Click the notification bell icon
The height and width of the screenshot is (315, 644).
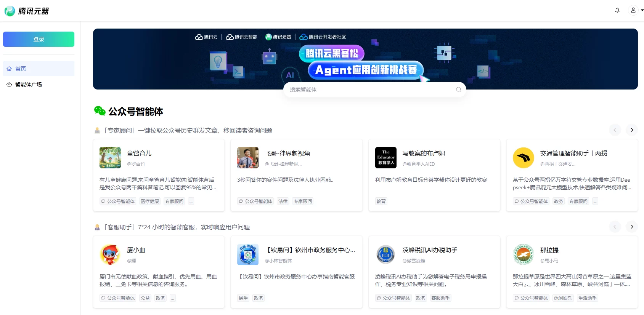click(x=617, y=10)
